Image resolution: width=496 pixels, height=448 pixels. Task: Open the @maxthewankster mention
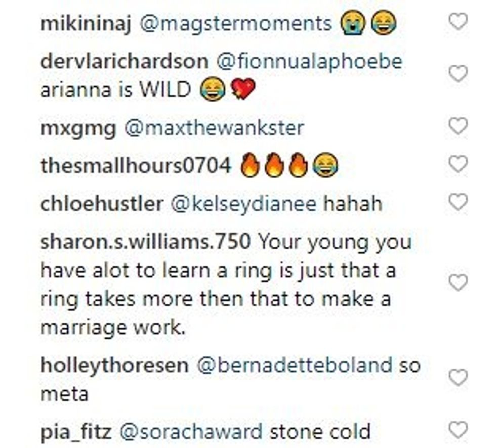214,128
